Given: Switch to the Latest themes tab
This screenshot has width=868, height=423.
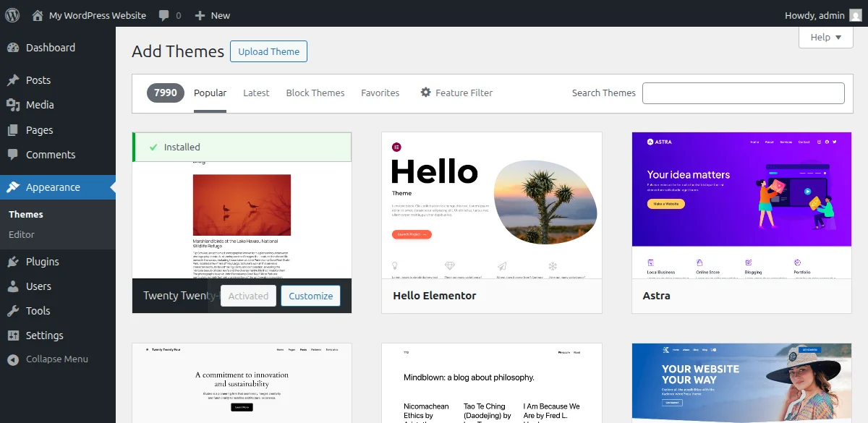Looking at the screenshot, I should [256, 93].
